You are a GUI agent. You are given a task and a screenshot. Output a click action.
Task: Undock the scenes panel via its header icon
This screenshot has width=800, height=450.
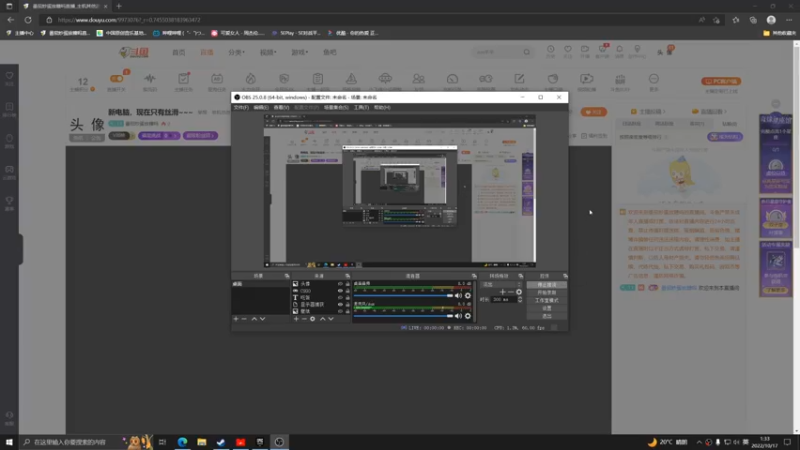287,276
